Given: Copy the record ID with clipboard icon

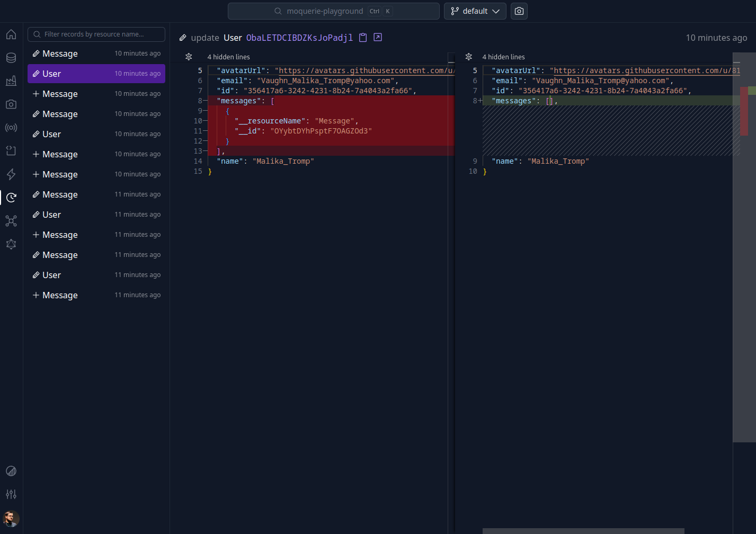Looking at the screenshot, I should coord(363,38).
